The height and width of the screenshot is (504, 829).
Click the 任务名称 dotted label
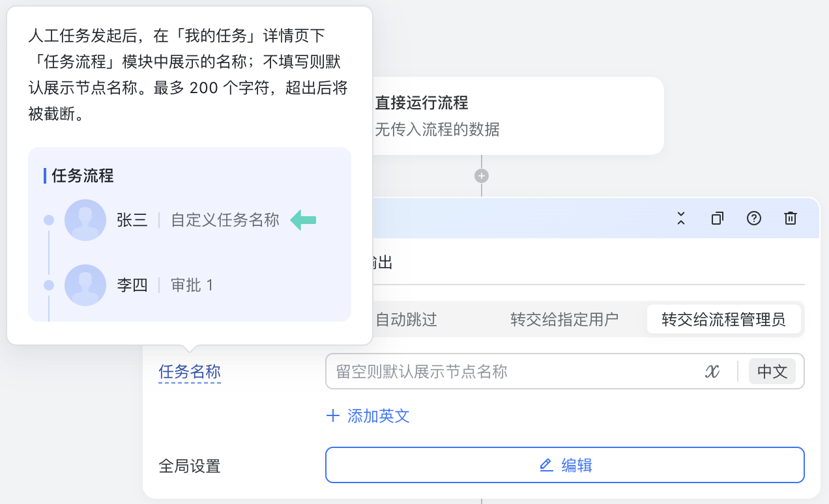click(190, 372)
